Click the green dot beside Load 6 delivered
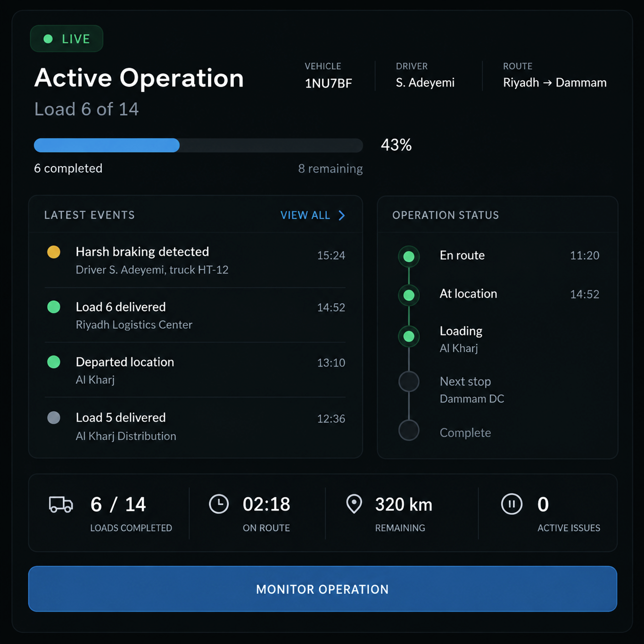The width and height of the screenshot is (644, 644). tap(54, 307)
